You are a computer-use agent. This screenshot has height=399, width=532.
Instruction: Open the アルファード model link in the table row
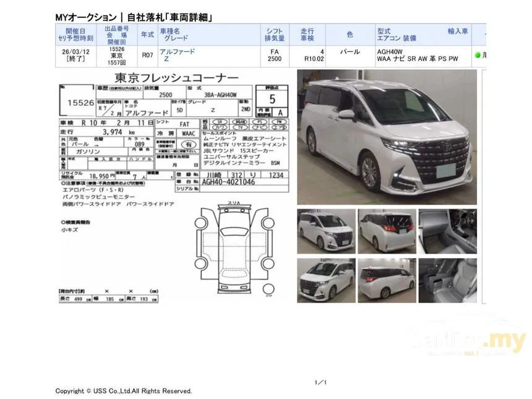coord(177,51)
